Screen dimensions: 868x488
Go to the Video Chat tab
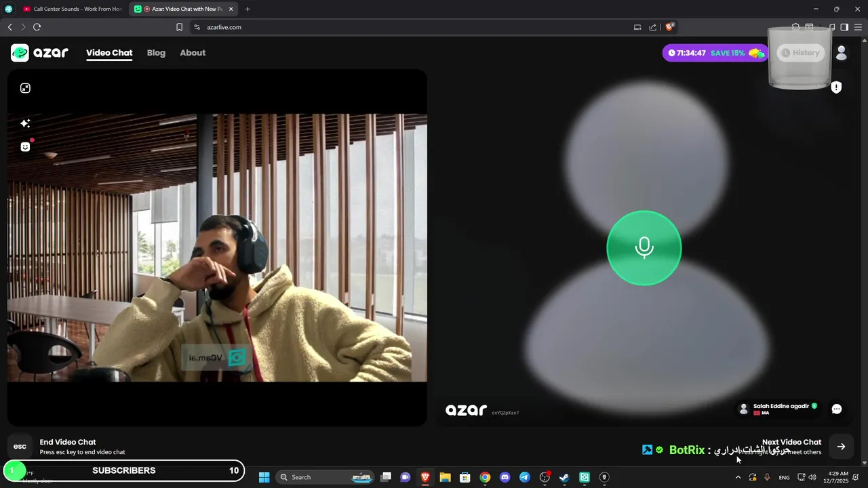[x=109, y=53]
